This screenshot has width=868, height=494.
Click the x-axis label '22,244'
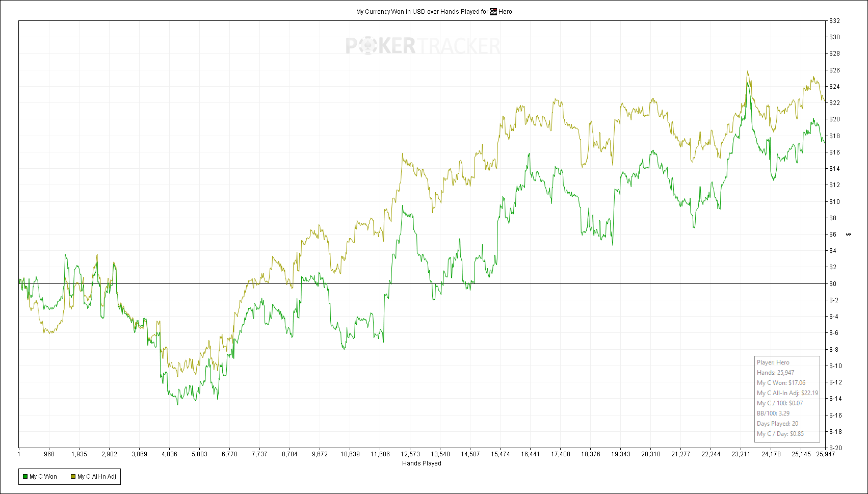[711, 454]
